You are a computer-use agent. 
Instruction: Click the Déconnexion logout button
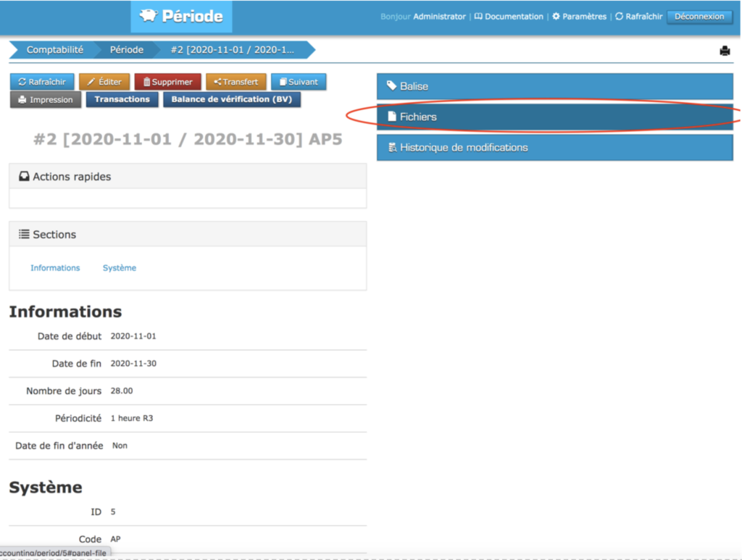(699, 17)
